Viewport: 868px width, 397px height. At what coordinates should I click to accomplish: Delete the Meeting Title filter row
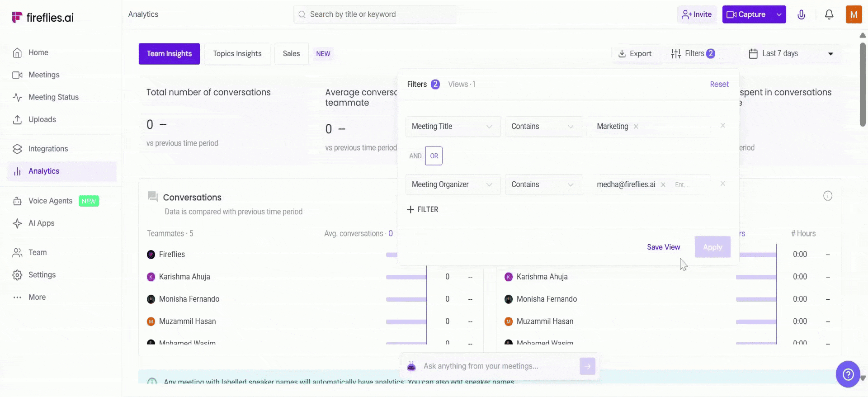tap(722, 126)
